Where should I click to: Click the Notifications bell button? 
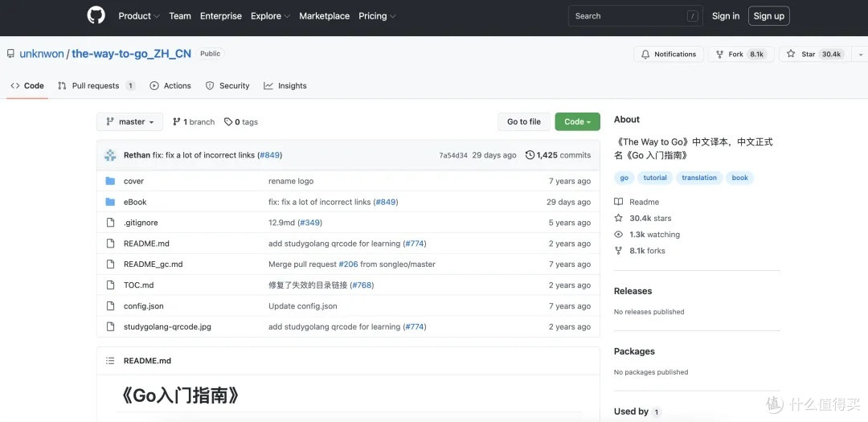tap(669, 55)
